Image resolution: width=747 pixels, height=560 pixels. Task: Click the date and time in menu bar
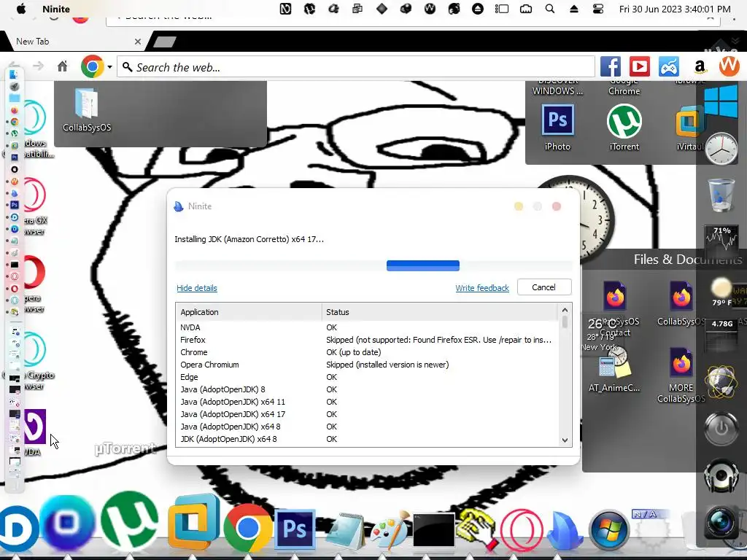tap(675, 9)
